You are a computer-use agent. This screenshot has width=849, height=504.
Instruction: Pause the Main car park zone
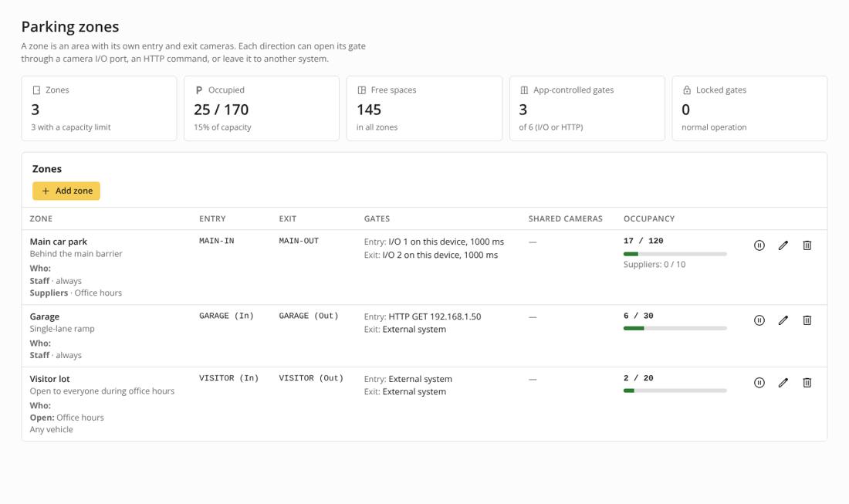[759, 245]
